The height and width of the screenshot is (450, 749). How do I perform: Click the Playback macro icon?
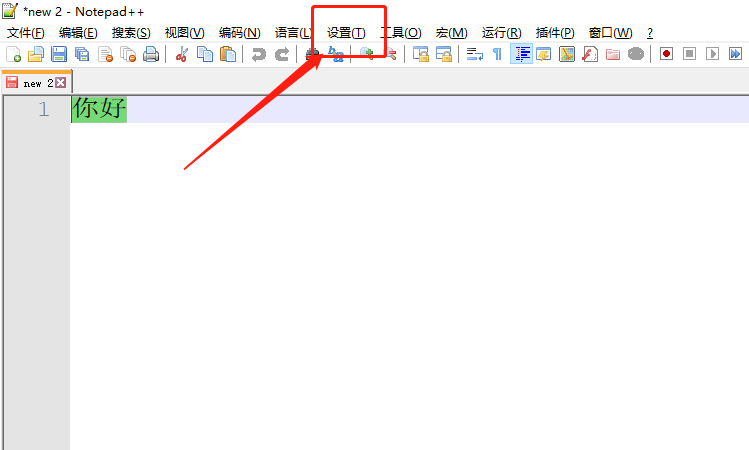pyautogui.click(x=712, y=54)
